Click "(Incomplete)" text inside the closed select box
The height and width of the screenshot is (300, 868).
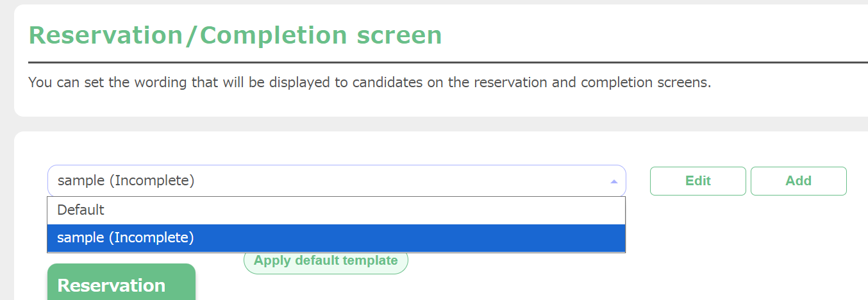tap(151, 181)
